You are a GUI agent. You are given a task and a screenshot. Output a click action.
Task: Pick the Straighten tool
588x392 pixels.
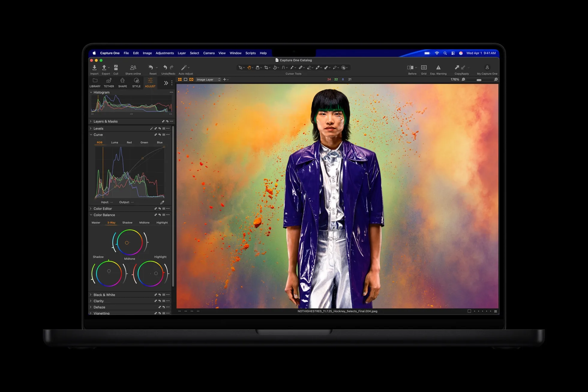pos(284,68)
